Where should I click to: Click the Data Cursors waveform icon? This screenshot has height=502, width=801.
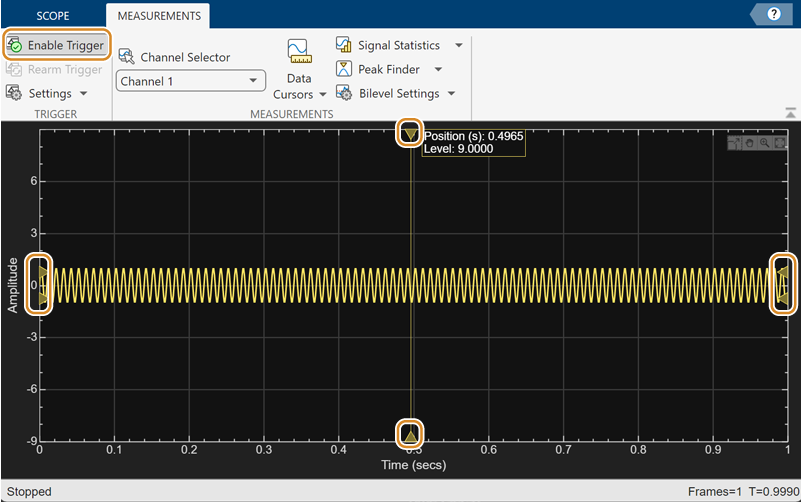tap(298, 51)
